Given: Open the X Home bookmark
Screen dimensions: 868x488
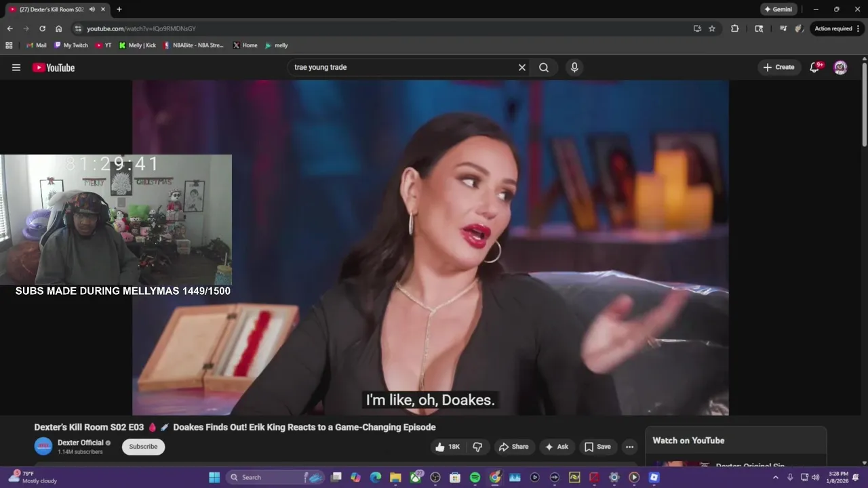Looking at the screenshot, I should (245, 45).
